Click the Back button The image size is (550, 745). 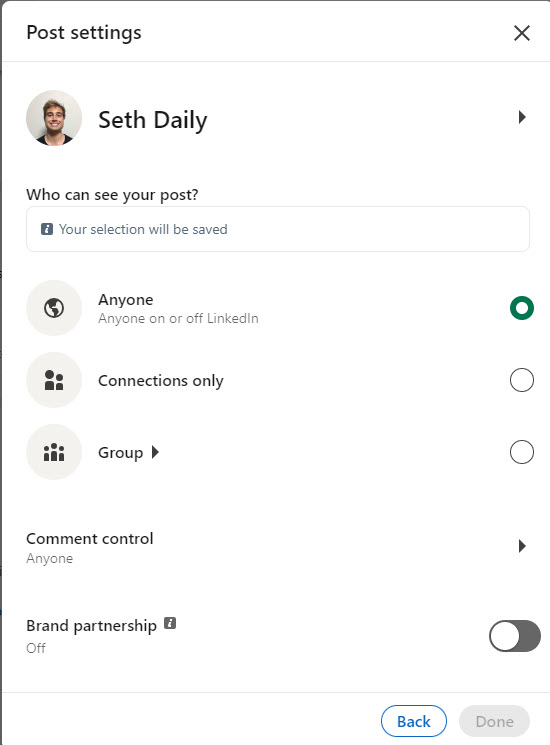click(414, 721)
